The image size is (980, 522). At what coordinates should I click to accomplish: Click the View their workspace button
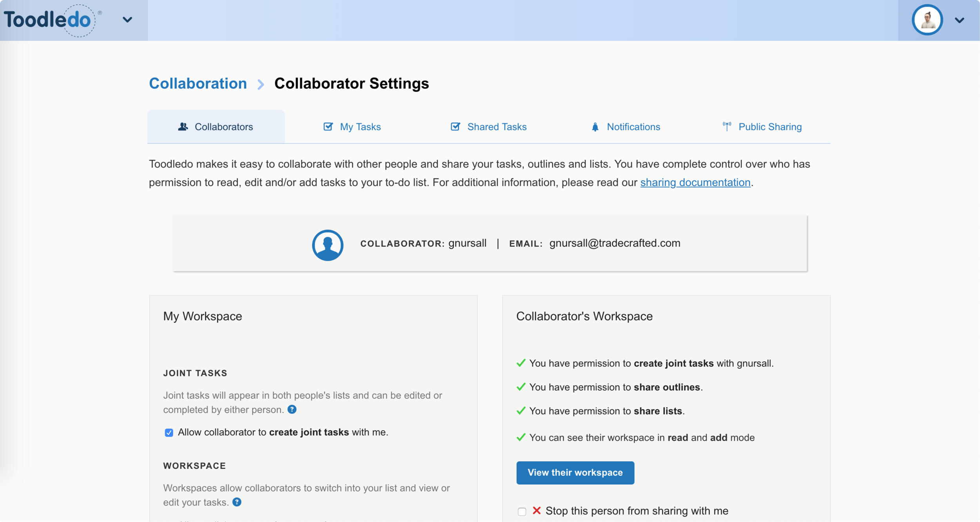click(x=575, y=473)
